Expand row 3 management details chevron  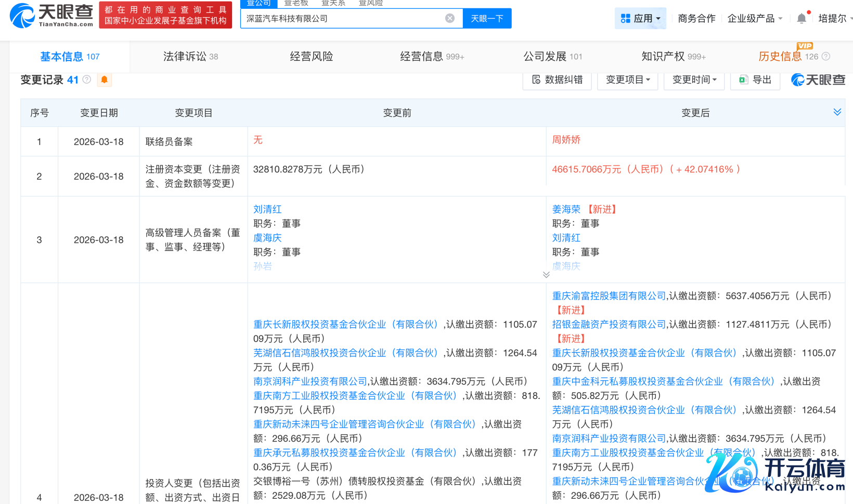click(x=546, y=275)
